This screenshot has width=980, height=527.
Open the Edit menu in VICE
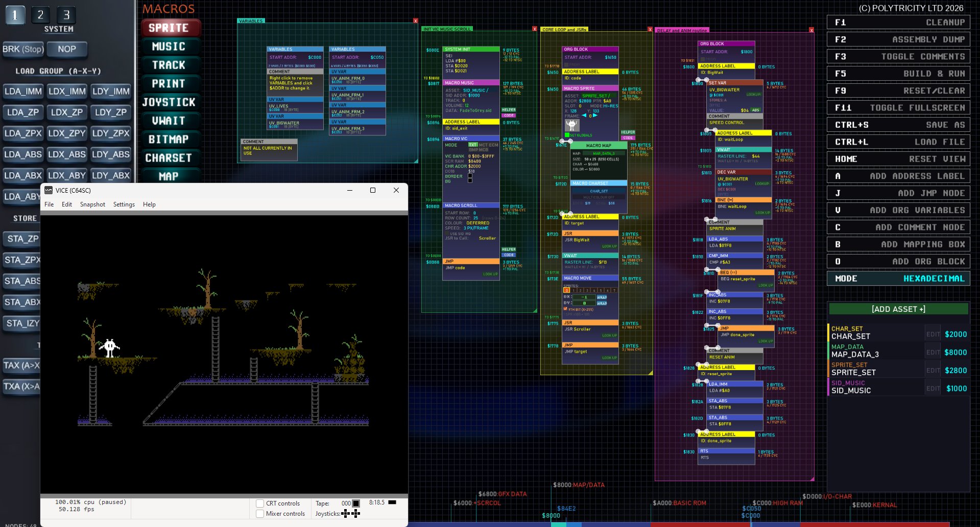67,204
